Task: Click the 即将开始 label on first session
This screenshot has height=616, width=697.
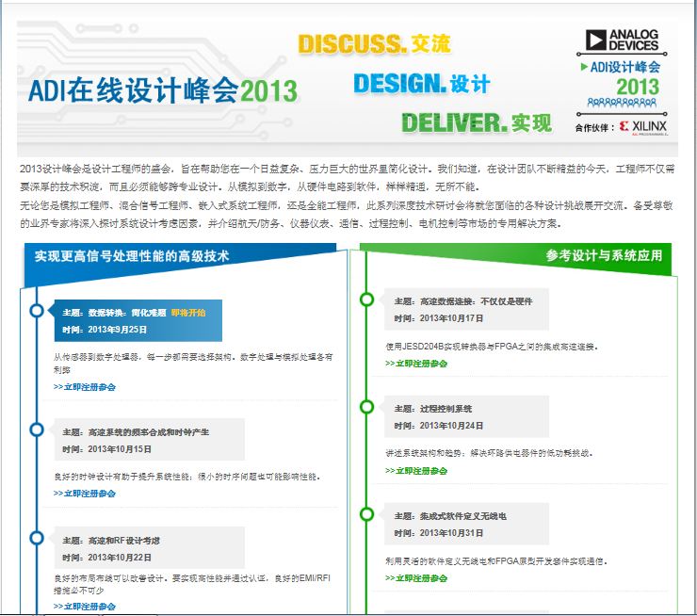Action: (x=187, y=312)
